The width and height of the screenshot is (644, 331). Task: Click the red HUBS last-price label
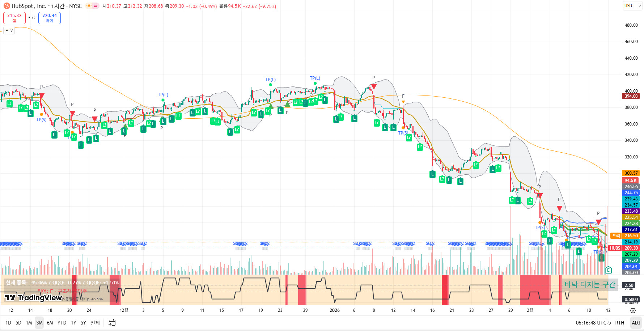pyautogui.click(x=615, y=248)
